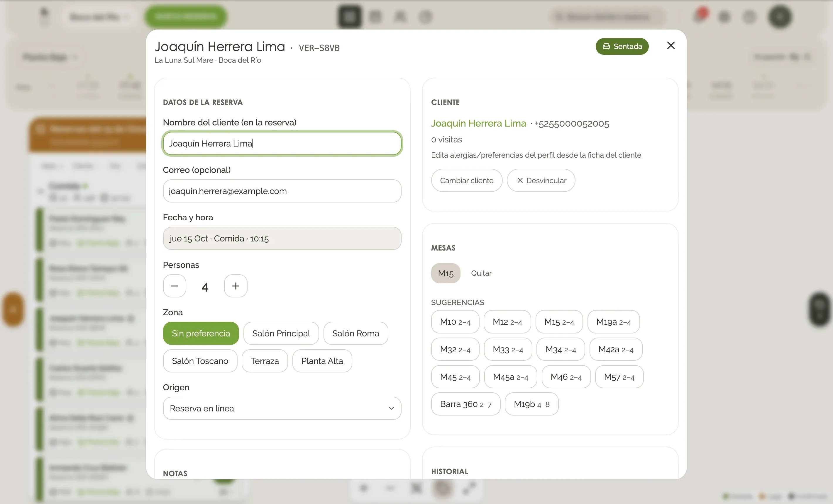Focus the Nombre del cliente field
The width and height of the screenshot is (833, 504).
(282, 144)
